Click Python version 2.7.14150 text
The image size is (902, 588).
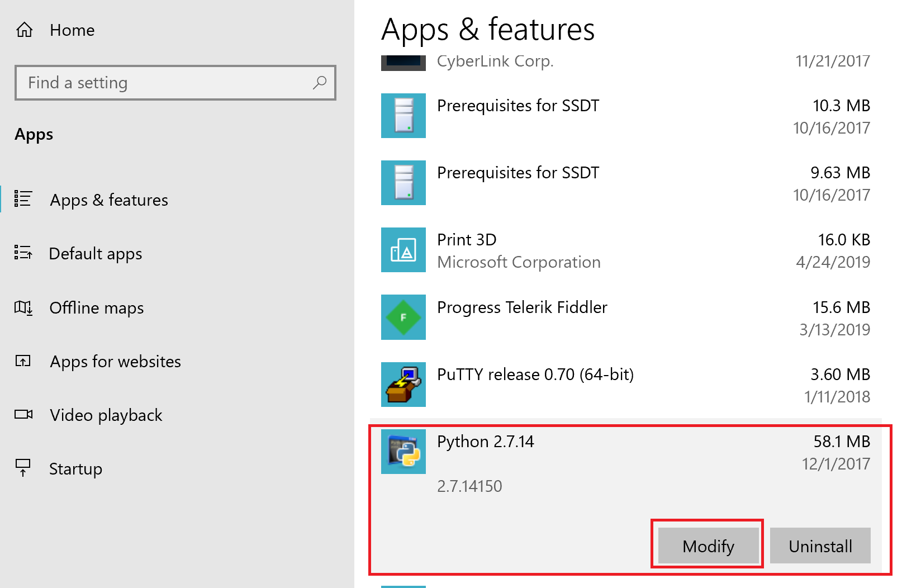pos(469,486)
